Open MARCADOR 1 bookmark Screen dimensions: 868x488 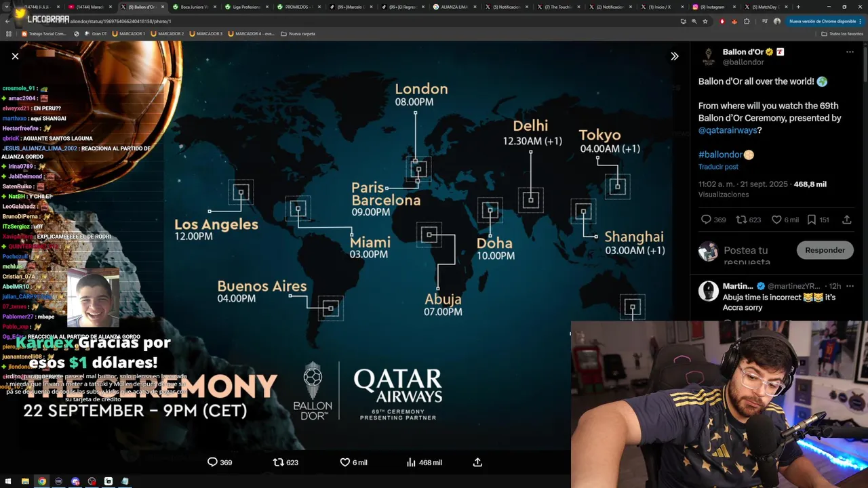(129, 33)
